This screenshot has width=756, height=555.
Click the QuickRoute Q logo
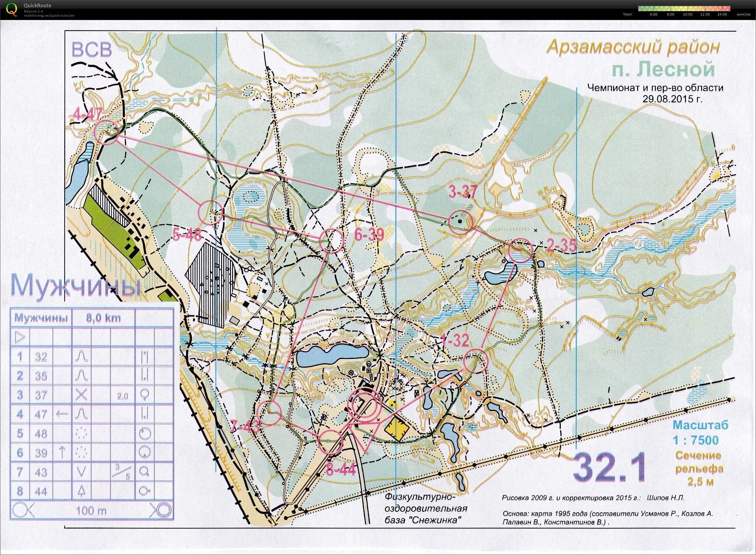11,9
